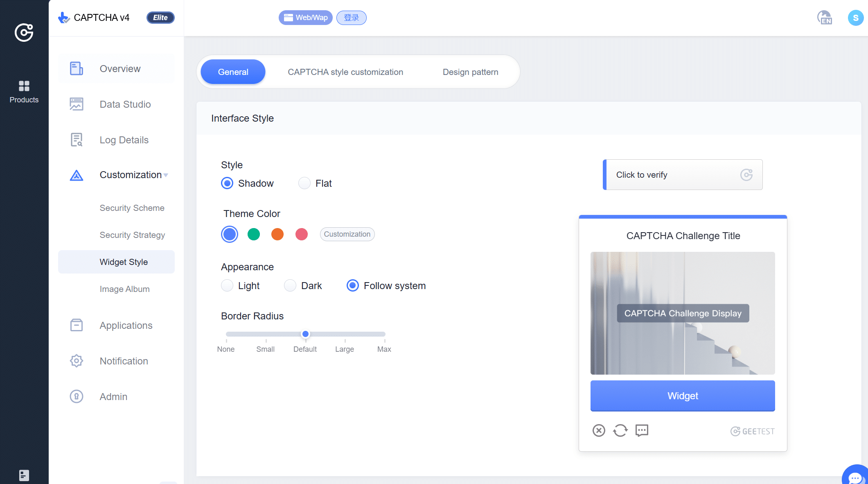Open Image Album in the sidebar
The height and width of the screenshot is (484, 868).
click(124, 289)
